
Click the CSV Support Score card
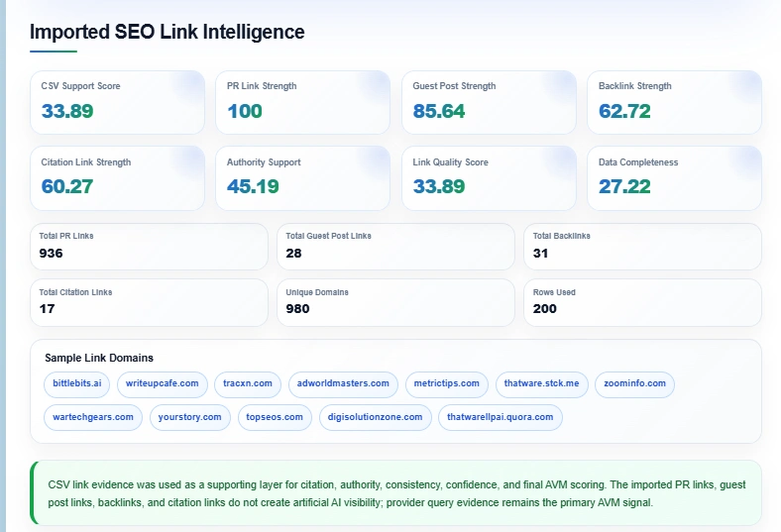click(118, 102)
